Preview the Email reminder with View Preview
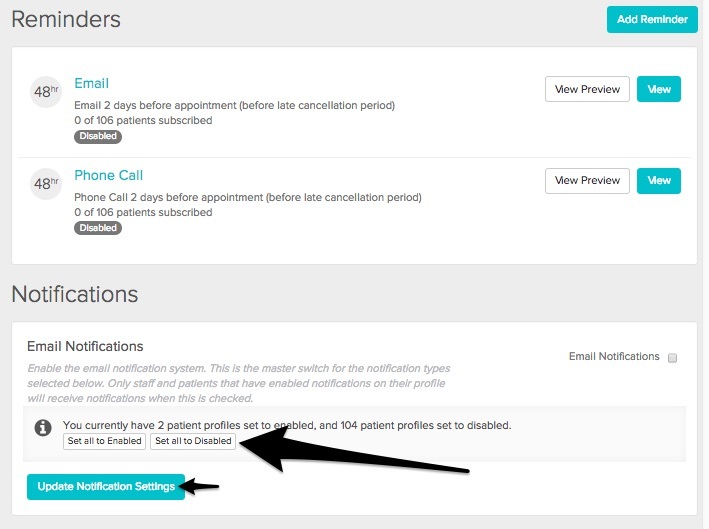Image resolution: width=709 pixels, height=529 pixels. point(587,89)
